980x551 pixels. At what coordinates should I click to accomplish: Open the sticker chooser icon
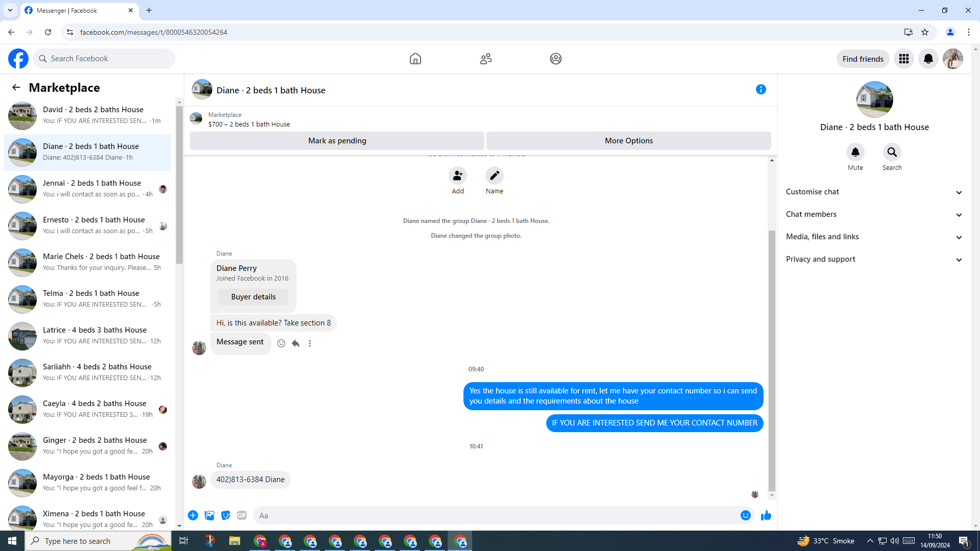pyautogui.click(x=226, y=515)
